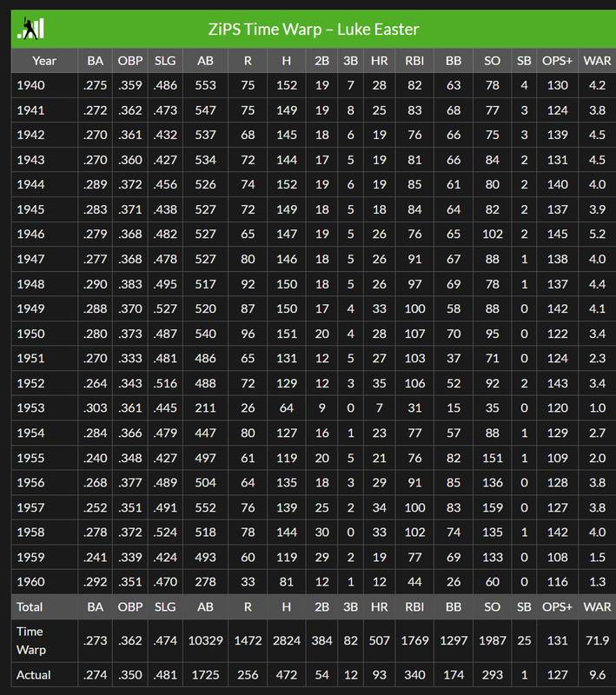The width and height of the screenshot is (616, 695).
Task: Click the 35 HR value for 1952
Action: click(380, 383)
